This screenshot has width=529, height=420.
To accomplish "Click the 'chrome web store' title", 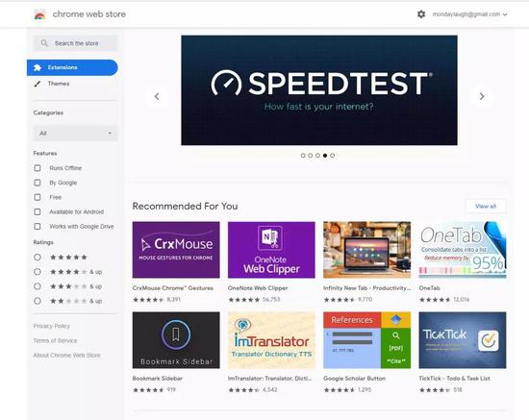I will pos(89,14).
